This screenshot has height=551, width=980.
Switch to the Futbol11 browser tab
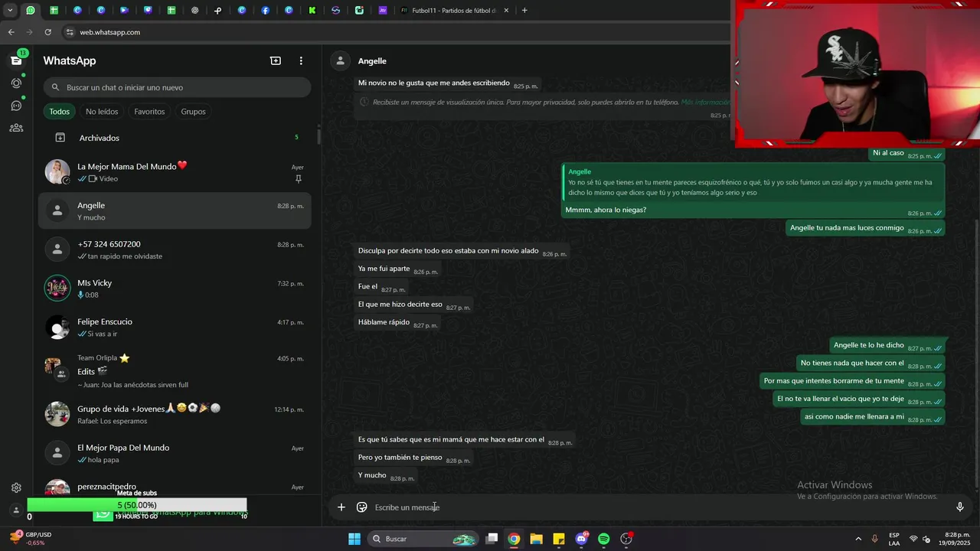(453, 11)
